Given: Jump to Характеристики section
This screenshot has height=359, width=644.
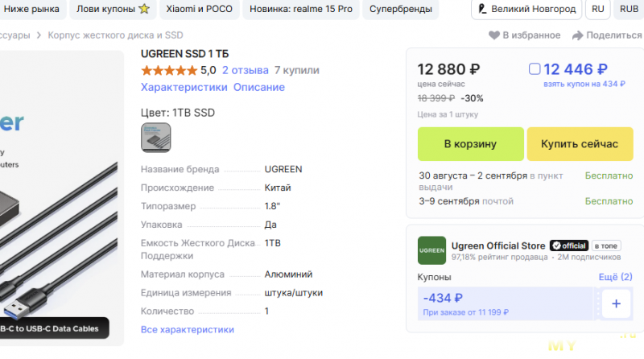Looking at the screenshot, I should coord(184,87).
